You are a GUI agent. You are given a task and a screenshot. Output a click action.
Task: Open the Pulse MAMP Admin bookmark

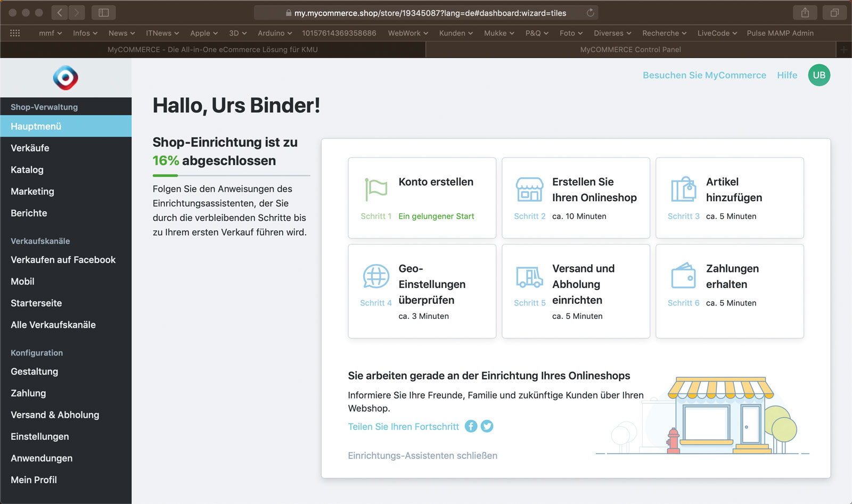click(780, 33)
